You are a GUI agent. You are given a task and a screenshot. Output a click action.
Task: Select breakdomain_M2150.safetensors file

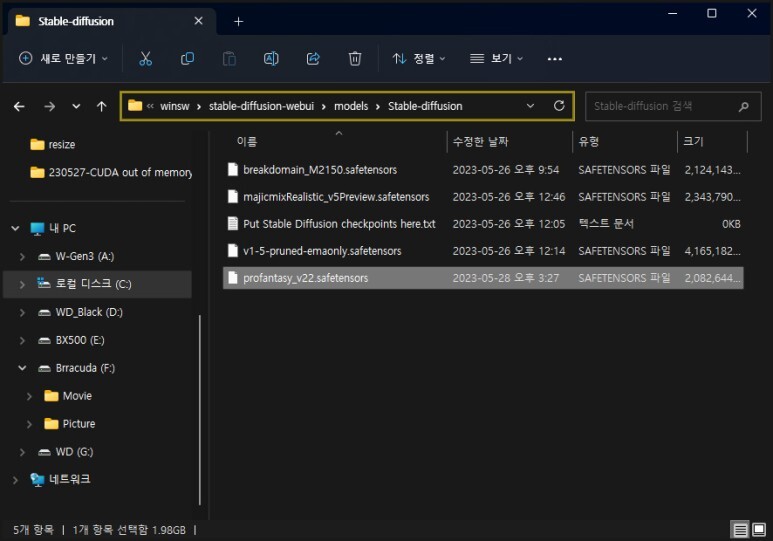click(483, 170)
